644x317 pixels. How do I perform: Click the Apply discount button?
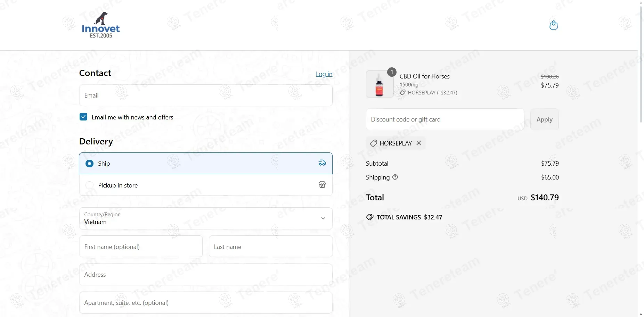[x=545, y=119]
